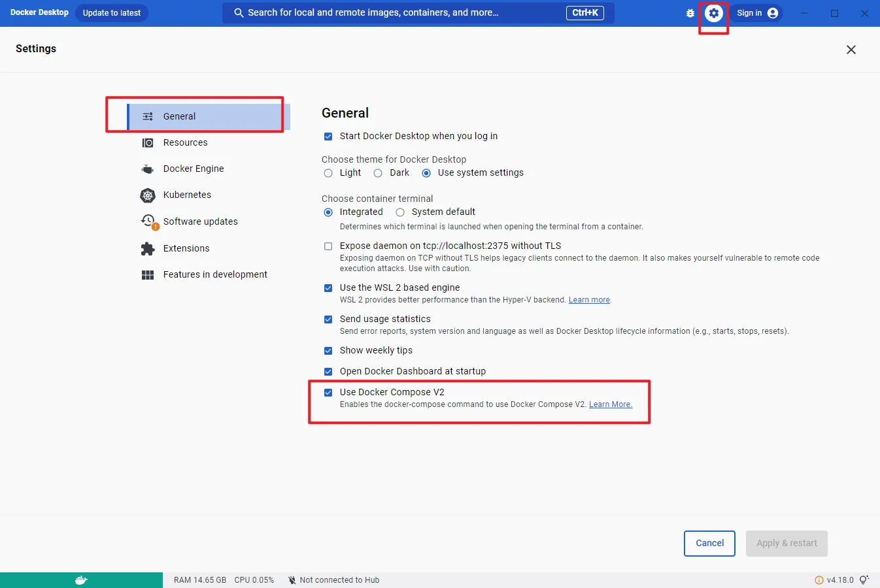880x588 pixels.
Task: Click the Apply & restart button
Action: pyautogui.click(x=787, y=544)
